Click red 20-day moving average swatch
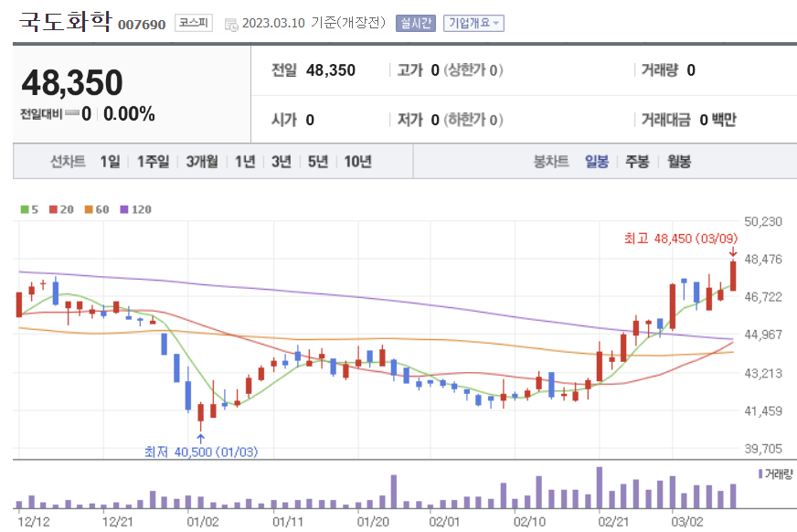 tap(53, 209)
